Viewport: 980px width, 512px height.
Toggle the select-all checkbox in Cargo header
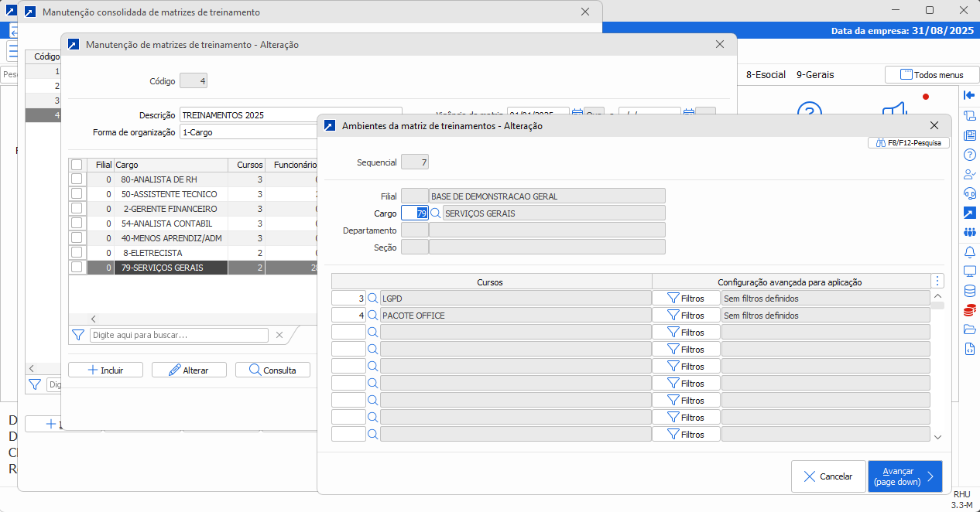click(77, 165)
